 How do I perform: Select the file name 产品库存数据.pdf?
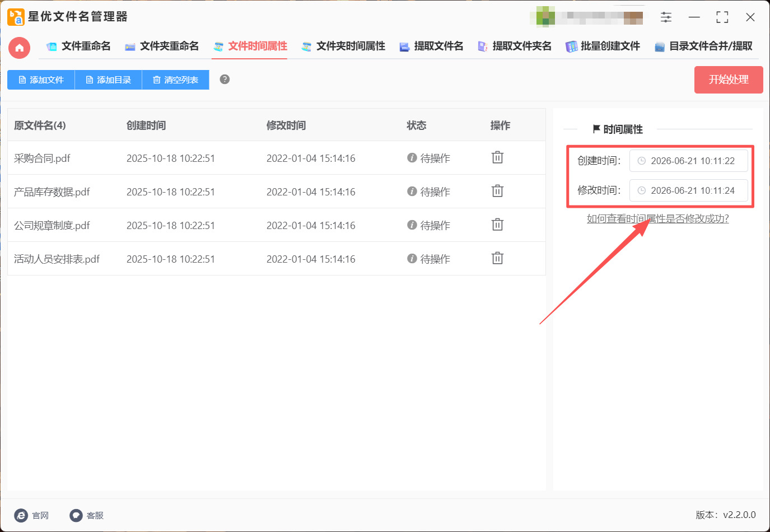[52, 192]
